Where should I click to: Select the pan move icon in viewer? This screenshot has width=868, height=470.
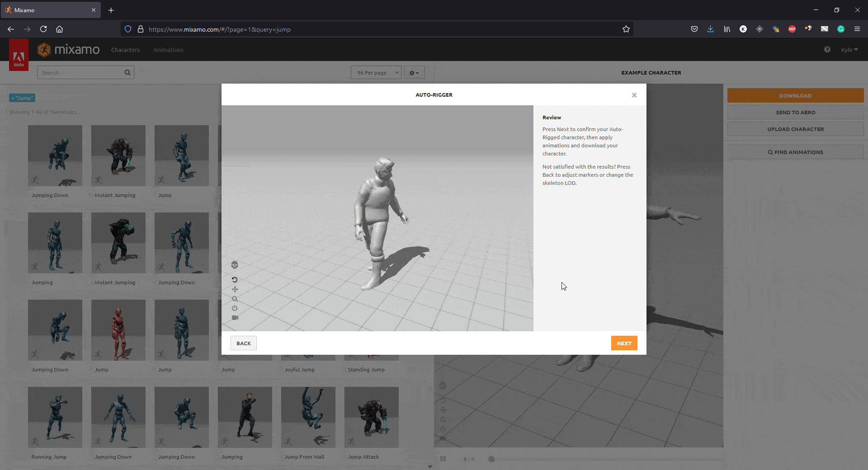pos(235,289)
